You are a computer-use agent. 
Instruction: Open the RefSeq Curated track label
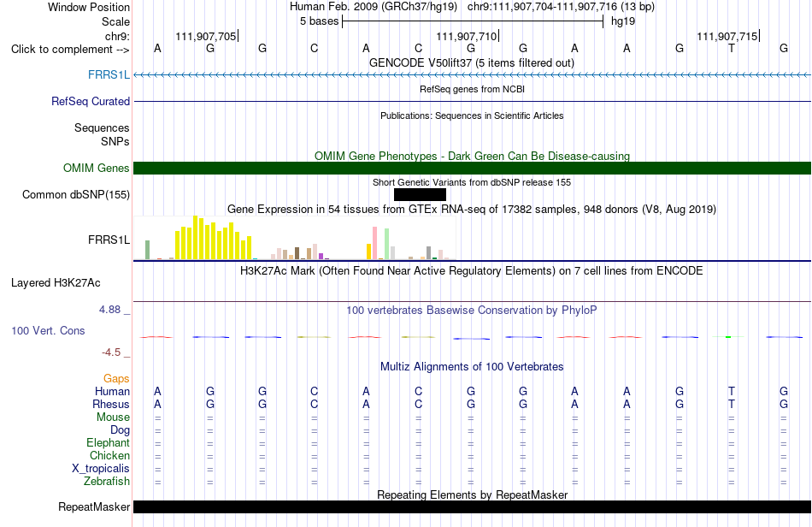pos(90,101)
